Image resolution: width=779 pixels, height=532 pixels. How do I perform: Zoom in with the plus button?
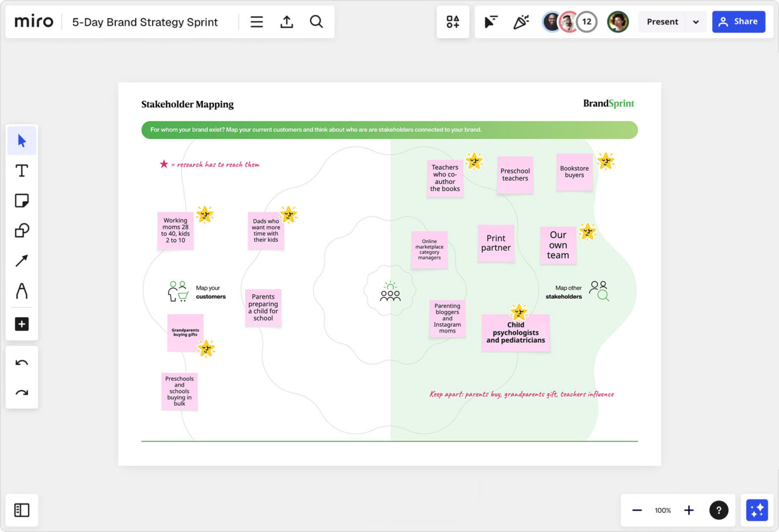(x=689, y=510)
